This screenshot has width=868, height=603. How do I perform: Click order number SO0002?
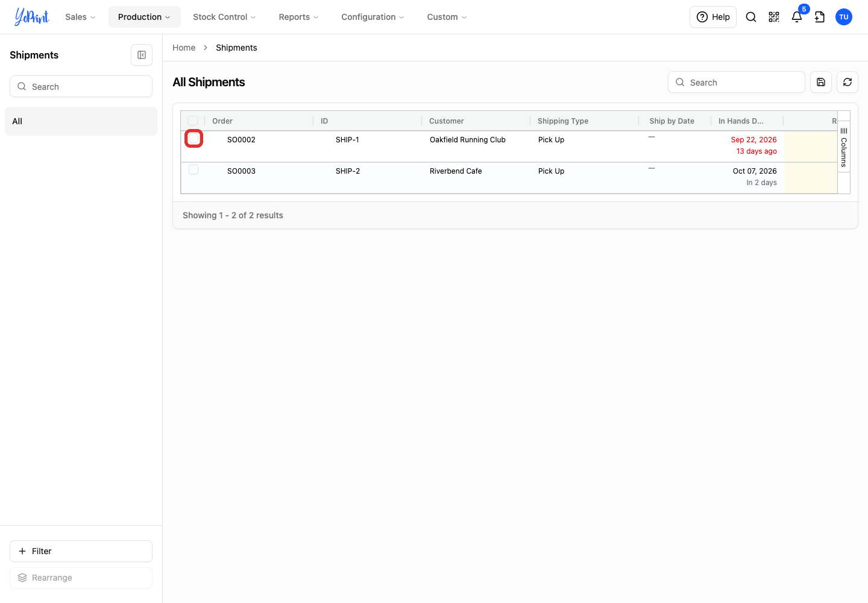[241, 139]
